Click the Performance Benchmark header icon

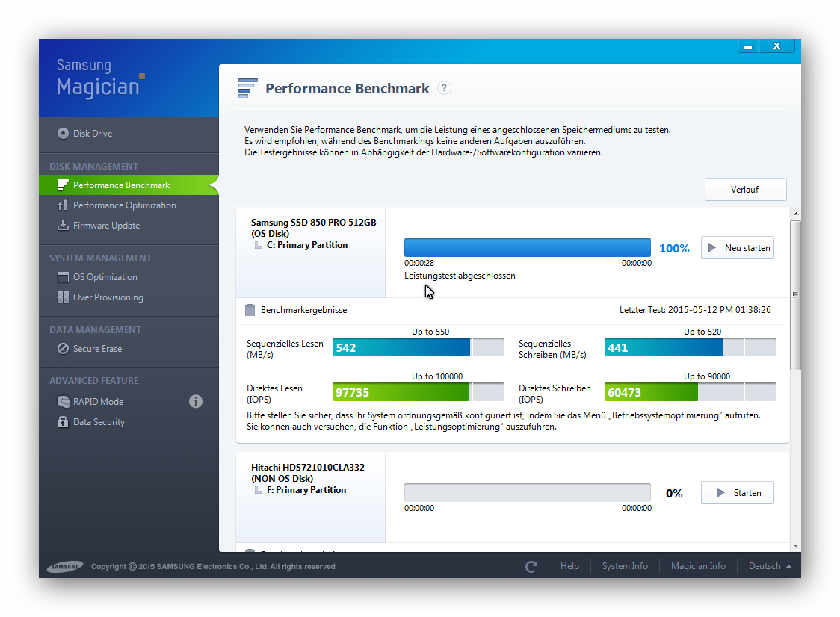coord(247,88)
